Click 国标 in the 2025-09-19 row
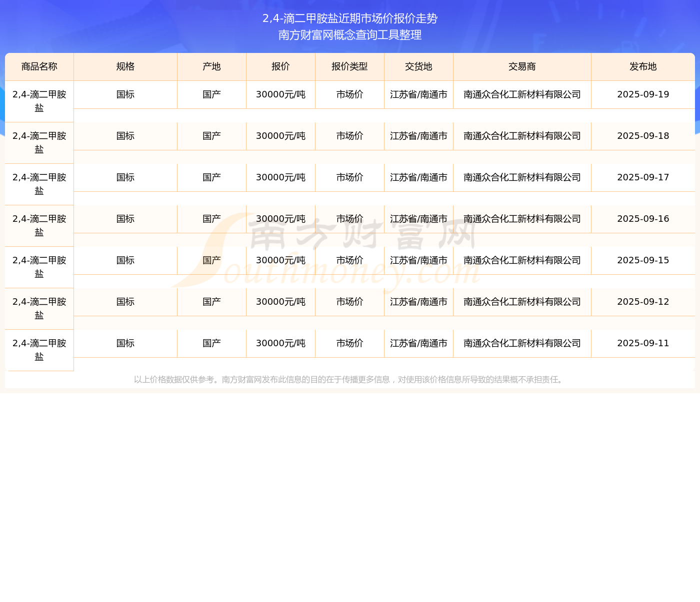 125,94
